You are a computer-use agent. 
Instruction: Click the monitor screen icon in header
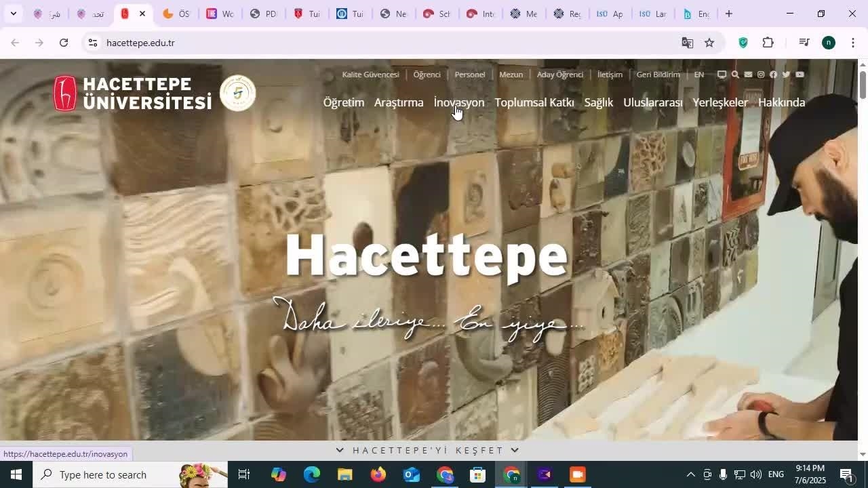(x=722, y=75)
